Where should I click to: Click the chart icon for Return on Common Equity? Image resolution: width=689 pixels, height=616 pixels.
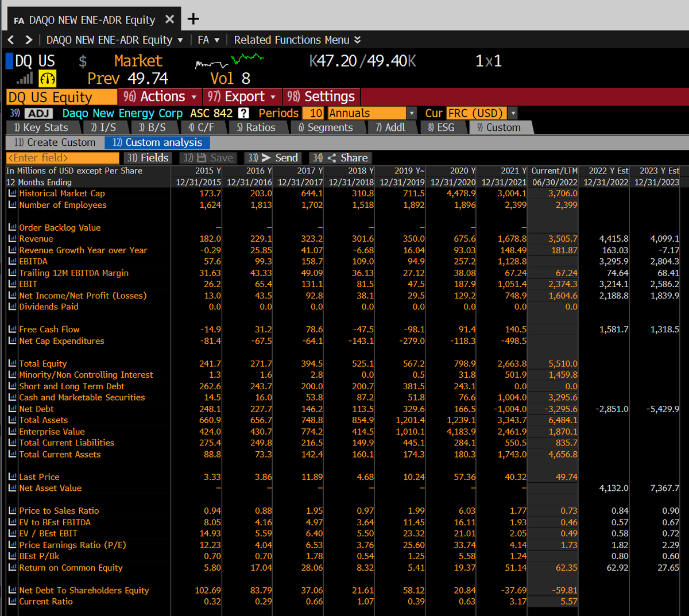[12, 568]
